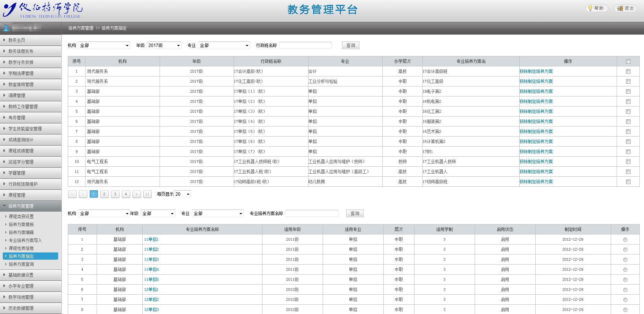Check the box for 17单招（4）row
The image size is (644, 314).
[628, 122]
